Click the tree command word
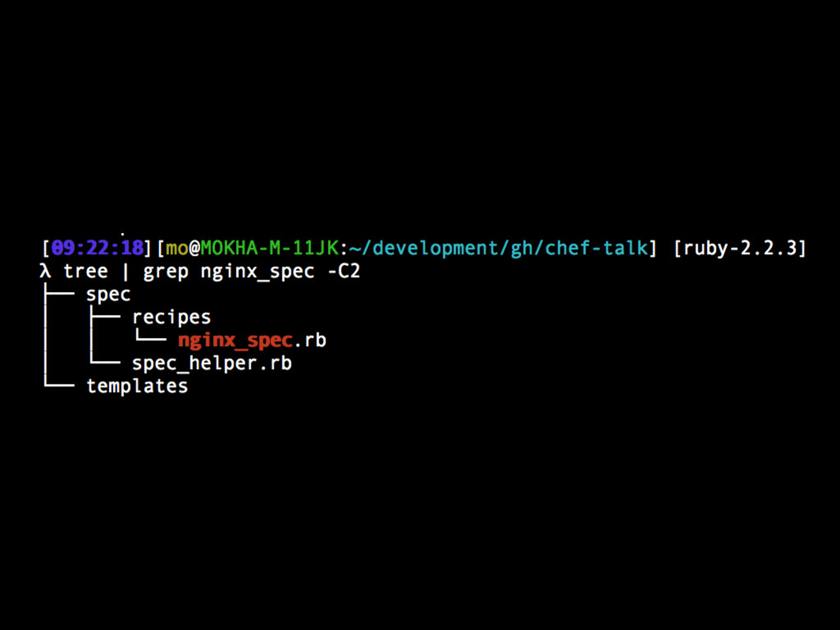Image resolution: width=840 pixels, height=630 pixels. (85, 271)
